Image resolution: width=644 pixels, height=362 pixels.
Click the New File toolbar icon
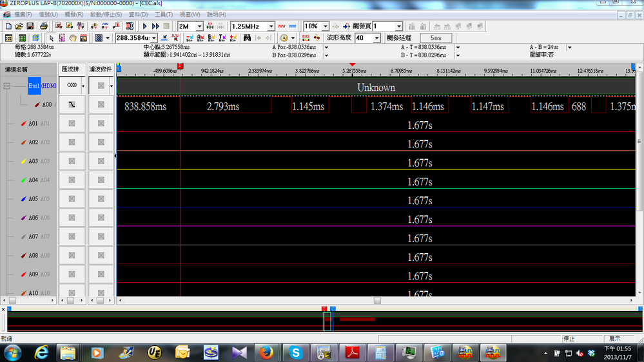pyautogui.click(x=8, y=26)
